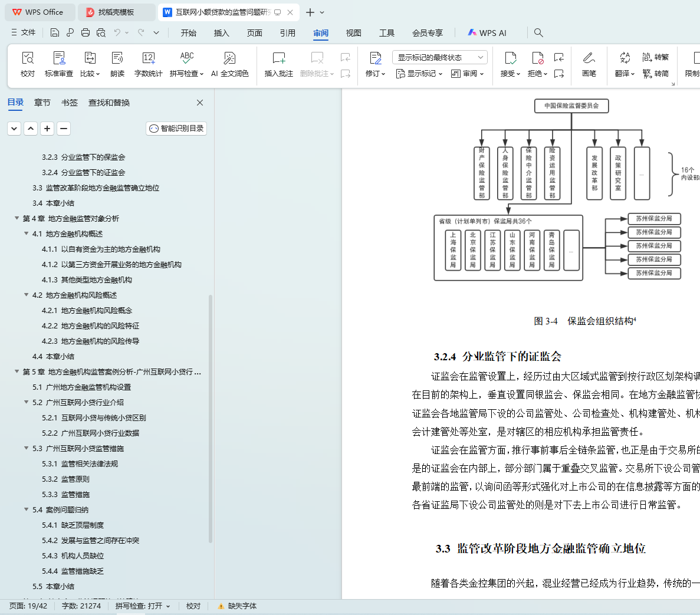
Task: Click the move-up arrow in outline panel
Action: click(x=31, y=129)
